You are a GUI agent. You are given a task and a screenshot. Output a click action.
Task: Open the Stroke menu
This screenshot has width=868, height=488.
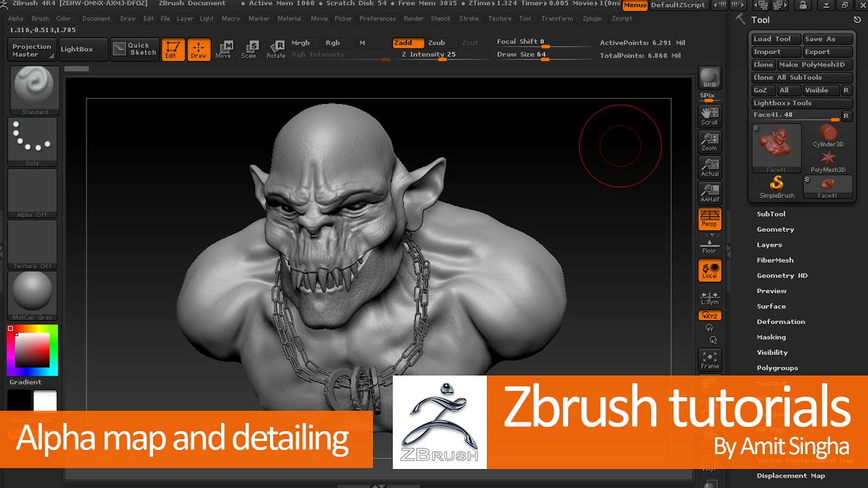click(469, 19)
